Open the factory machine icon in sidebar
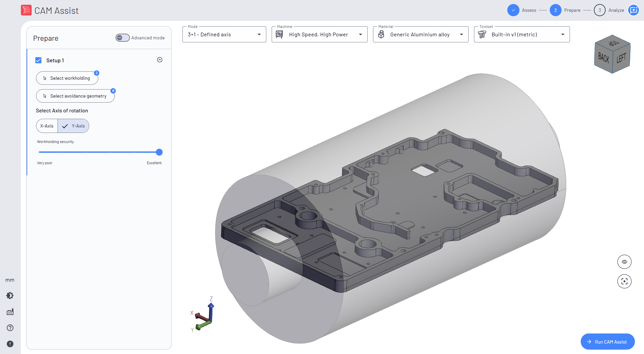This screenshot has width=644, height=354. [10, 312]
